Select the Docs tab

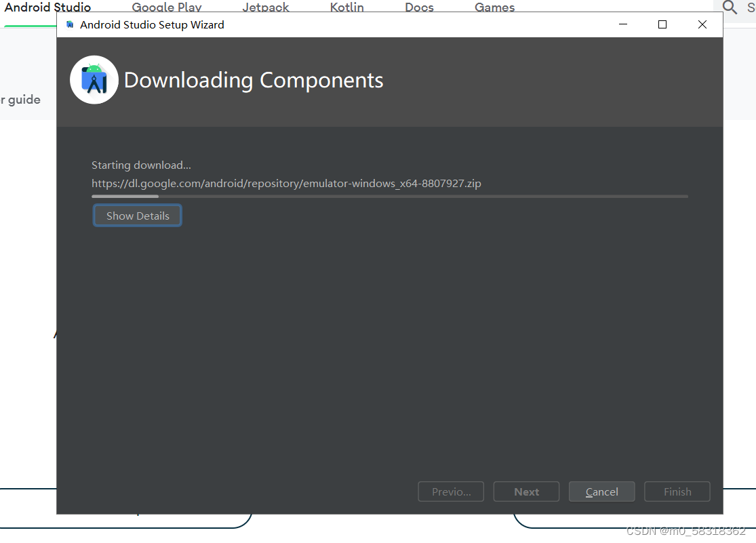(x=420, y=7)
